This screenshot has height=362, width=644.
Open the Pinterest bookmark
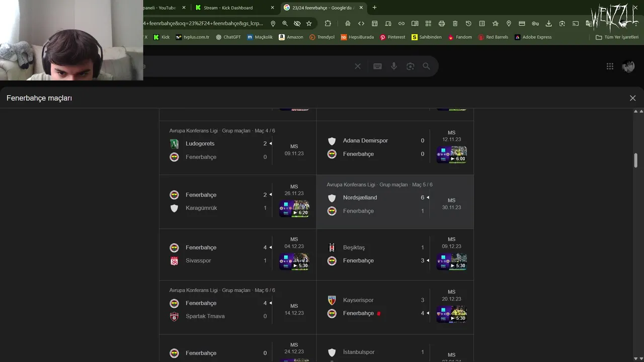392,37
